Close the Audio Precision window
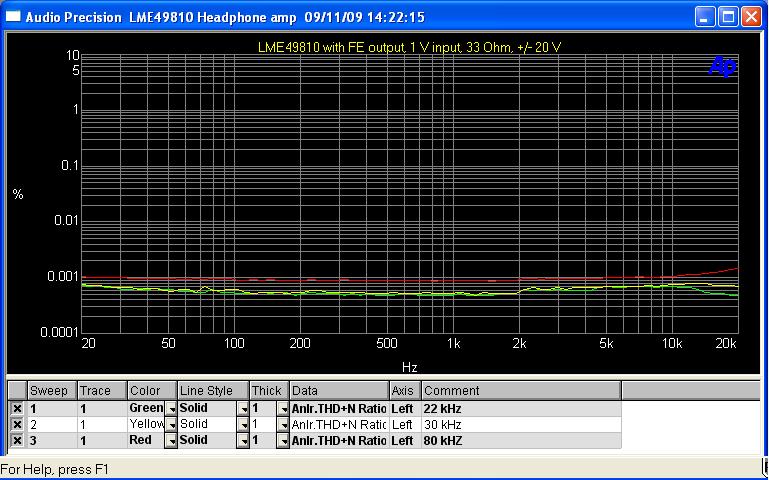 (751, 17)
